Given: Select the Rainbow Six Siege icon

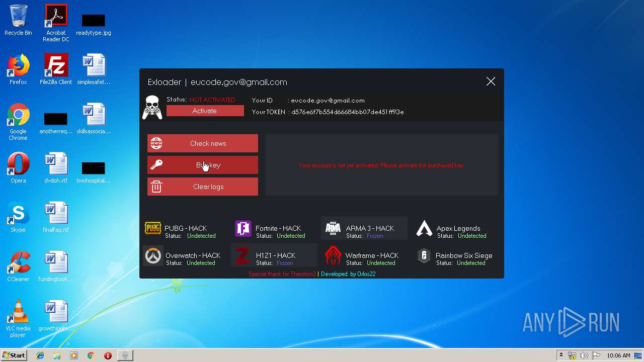Looking at the screenshot, I should click(424, 256).
